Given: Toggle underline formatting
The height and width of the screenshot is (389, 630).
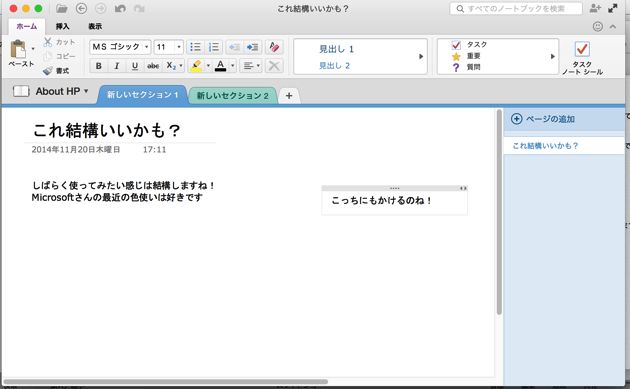Looking at the screenshot, I should coord(135,66).
